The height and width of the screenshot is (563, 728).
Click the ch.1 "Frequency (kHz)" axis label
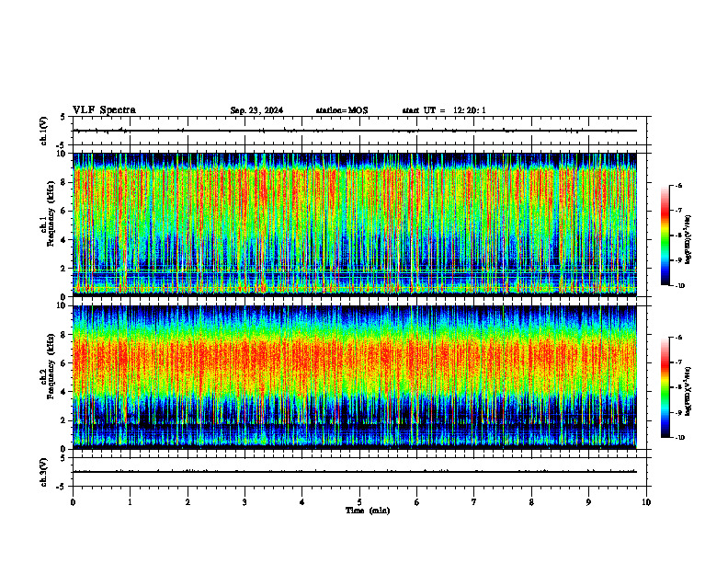(51, 213)
